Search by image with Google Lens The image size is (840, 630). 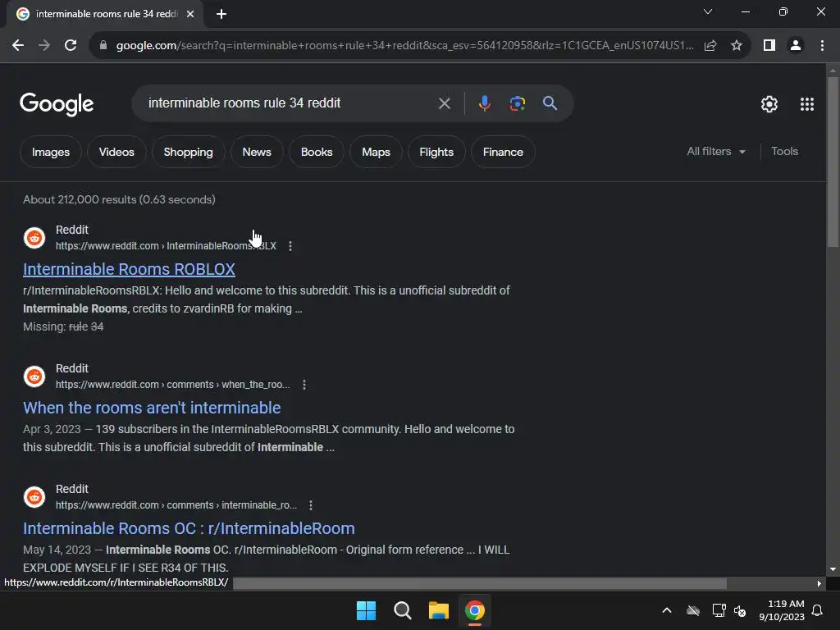point(517,103)
